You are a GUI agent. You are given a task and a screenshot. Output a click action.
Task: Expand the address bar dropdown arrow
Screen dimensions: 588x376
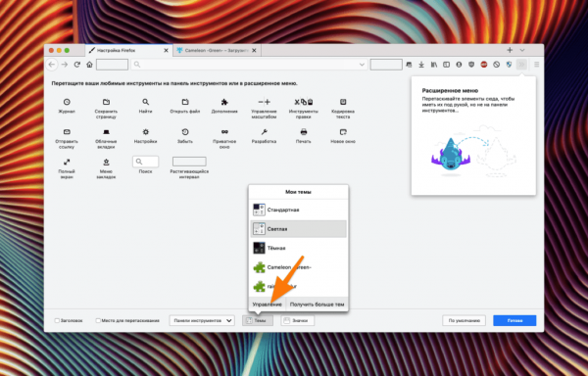[x=362, y=65]
